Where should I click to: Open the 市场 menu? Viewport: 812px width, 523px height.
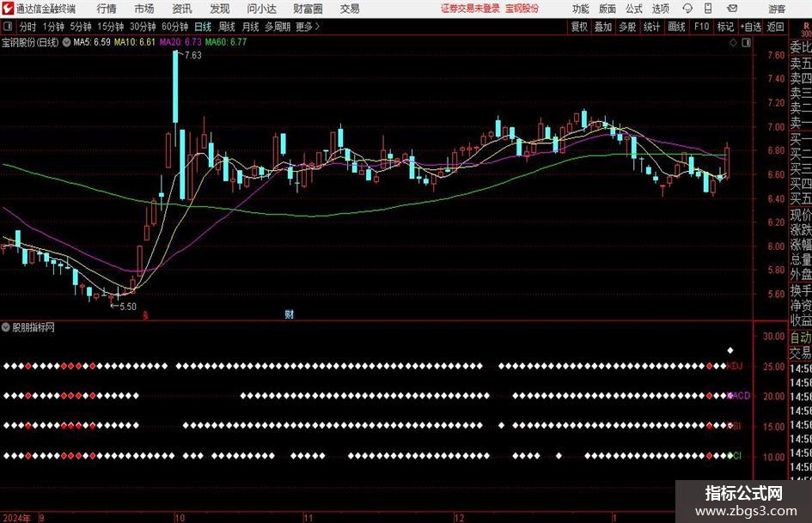144,9
